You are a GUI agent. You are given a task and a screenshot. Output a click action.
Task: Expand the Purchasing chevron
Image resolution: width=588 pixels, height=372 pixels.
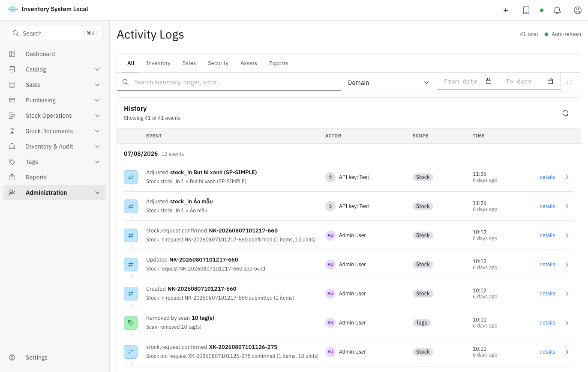tap(97, 100)
